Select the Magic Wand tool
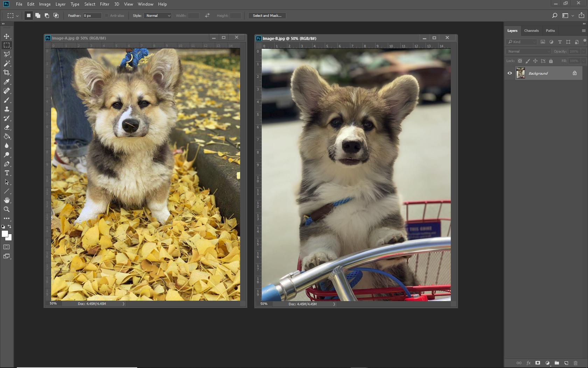Viewport: 588px width, 368px height. tap(7, 63)
